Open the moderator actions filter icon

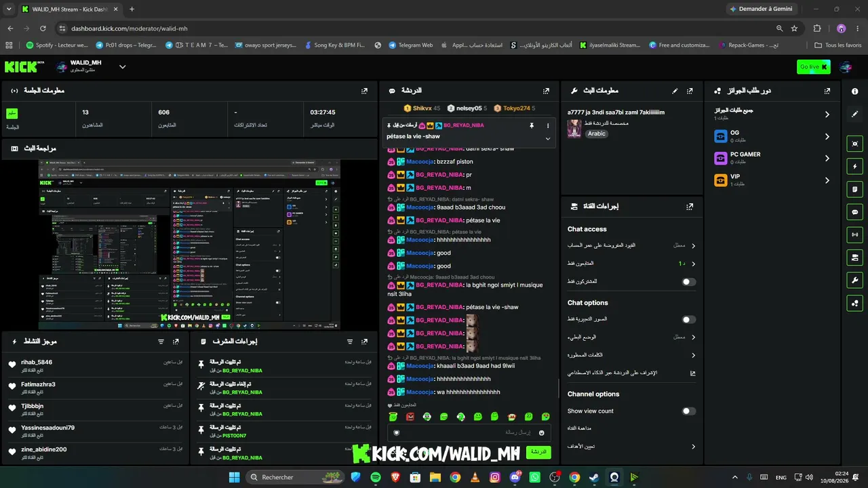(350, 342)
